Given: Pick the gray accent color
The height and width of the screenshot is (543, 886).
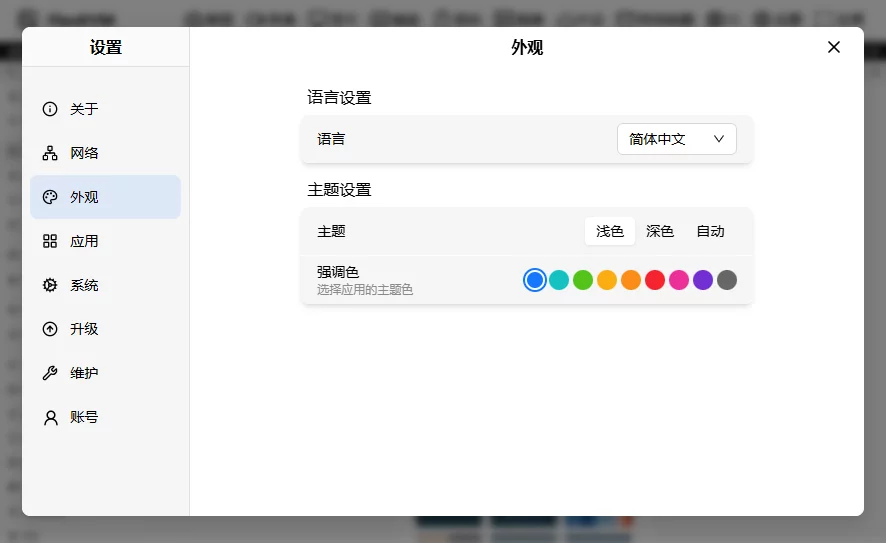Looking at the screenshot, I should point(727,280).
